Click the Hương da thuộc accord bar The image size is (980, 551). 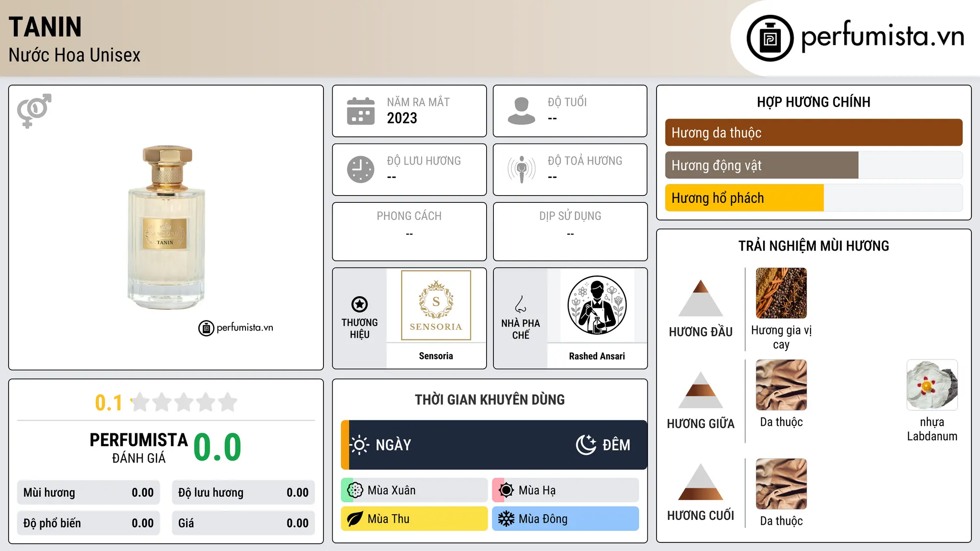pos(814,132)
